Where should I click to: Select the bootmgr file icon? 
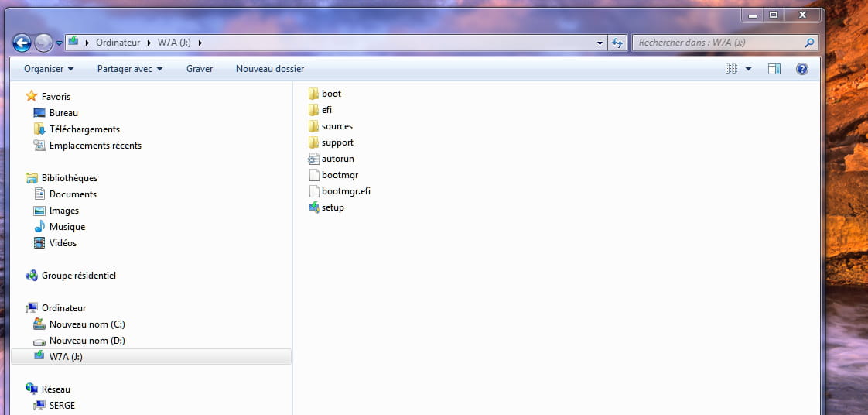point(314,175)
